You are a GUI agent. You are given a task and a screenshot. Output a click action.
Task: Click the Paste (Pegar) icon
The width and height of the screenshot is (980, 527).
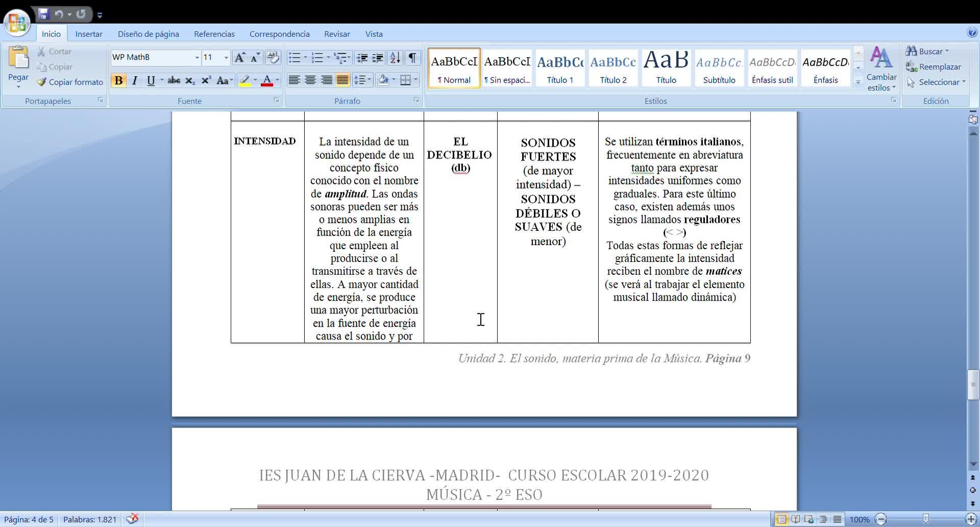pyautogui.click(x=18, y=58)
